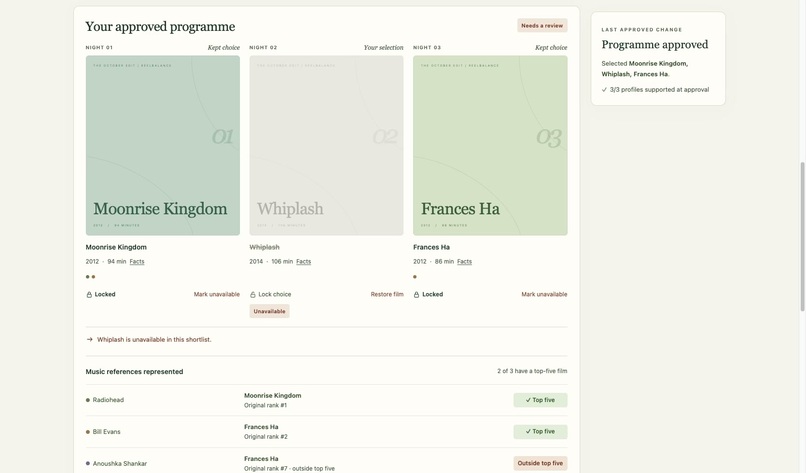Select the Frances Ha poster card
806x473 pixels.
pos(490,145)
